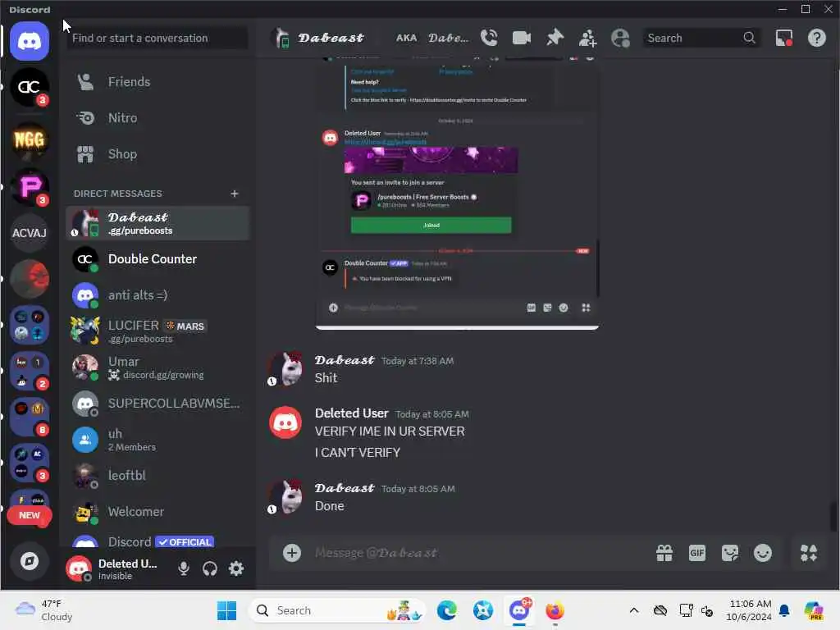Open the Windows Start menu
Screen dimensions: 840x630
226,610
